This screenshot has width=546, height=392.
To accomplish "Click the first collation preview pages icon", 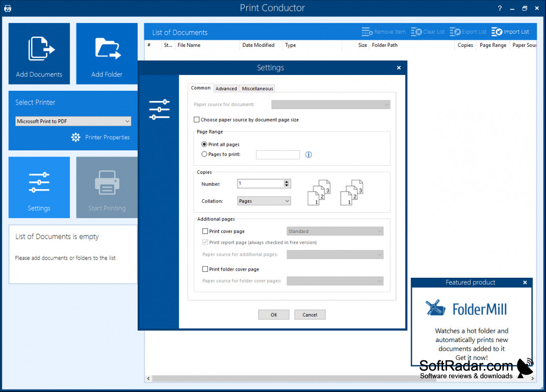I will (319, 192).
